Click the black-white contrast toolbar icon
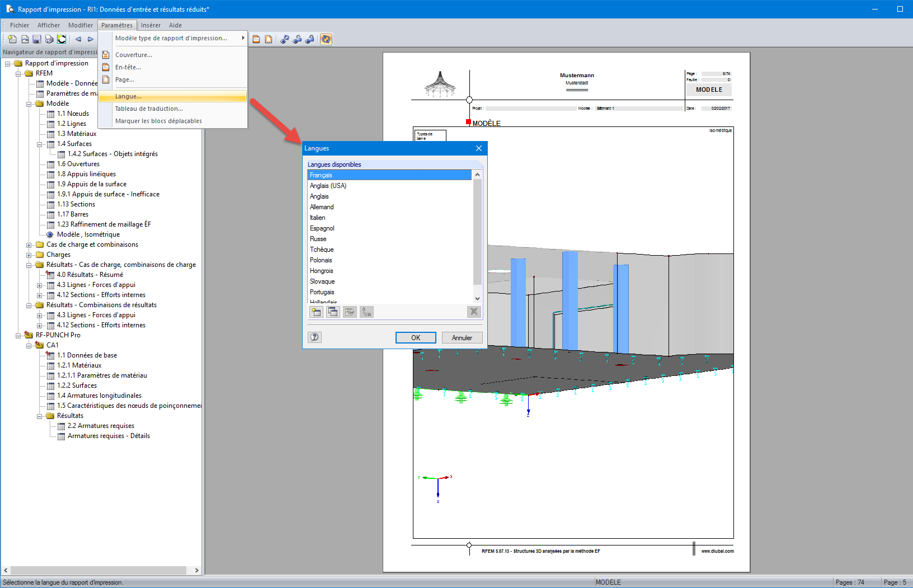This screenshot has height=588, width=913. tap(62, 39)
